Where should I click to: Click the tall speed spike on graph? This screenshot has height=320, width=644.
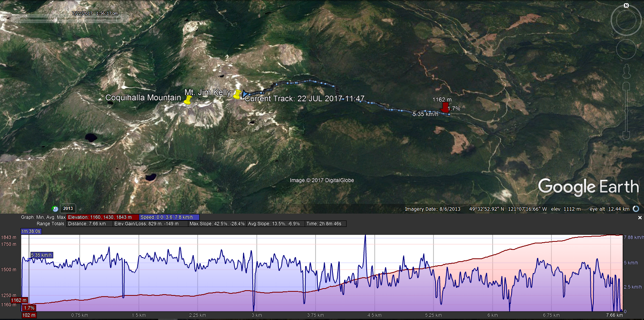pyautogui.click(x=365, y=238)
